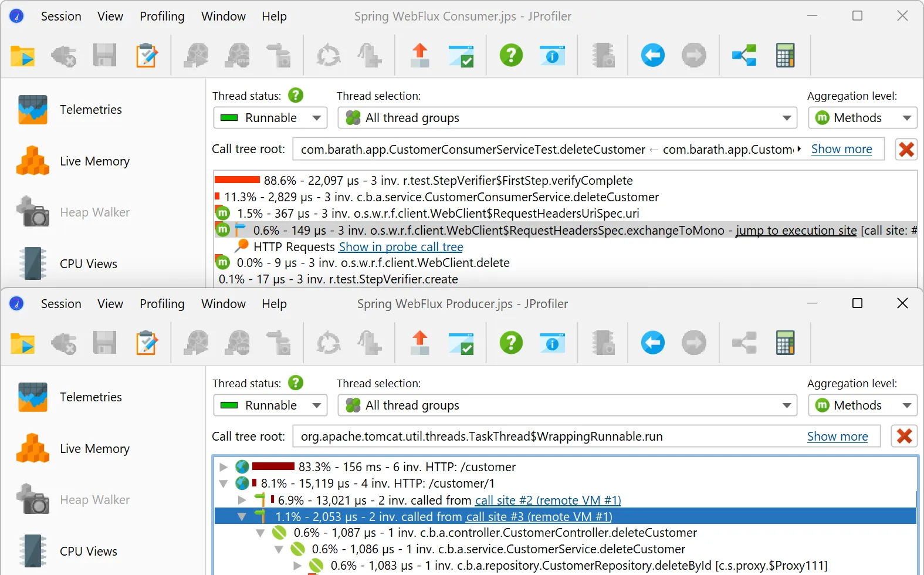Open CPU Views section in the Consumer sidebar

tap(68, 264)
